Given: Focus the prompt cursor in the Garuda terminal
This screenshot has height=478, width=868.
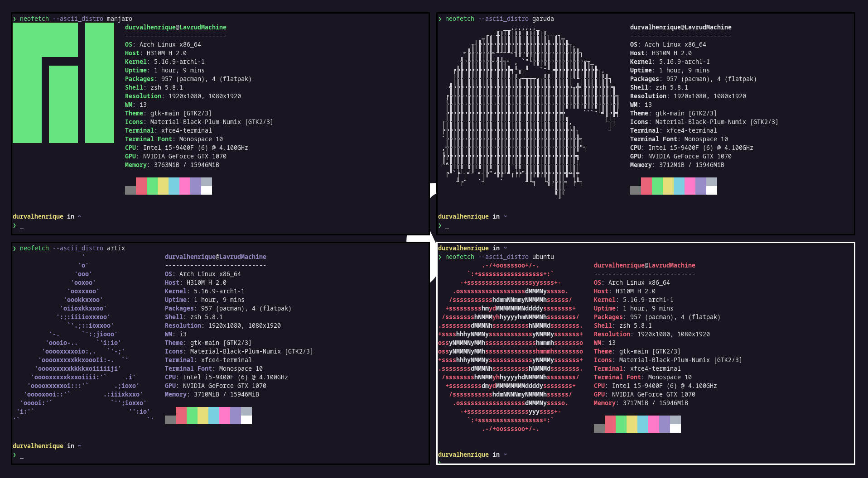Looking at the screenshot, I should point(447,226).
